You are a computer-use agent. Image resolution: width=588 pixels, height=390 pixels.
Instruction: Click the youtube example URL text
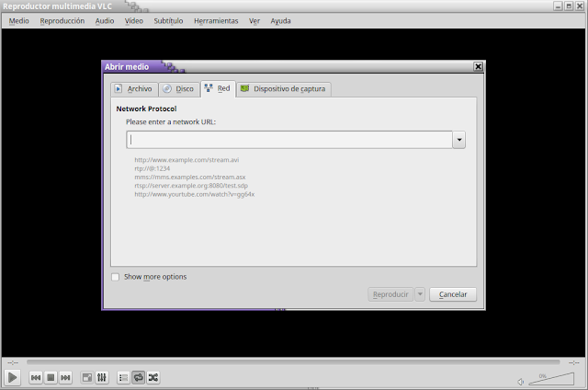[194, 194]
